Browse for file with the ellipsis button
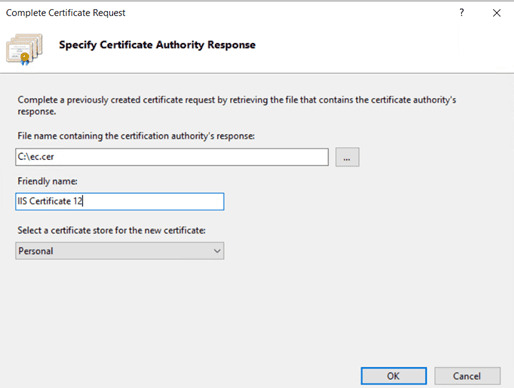Viewport: 514px width, 388px height. (x=347, y=157)
